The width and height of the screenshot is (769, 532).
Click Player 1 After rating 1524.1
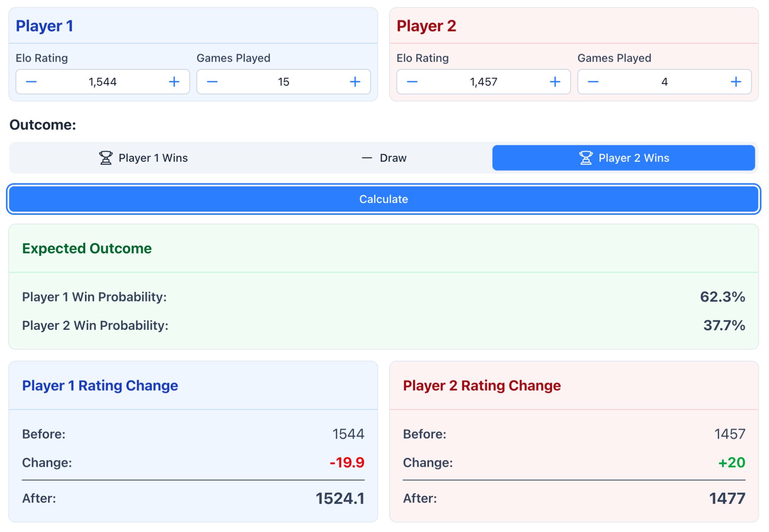click(340, 499)
